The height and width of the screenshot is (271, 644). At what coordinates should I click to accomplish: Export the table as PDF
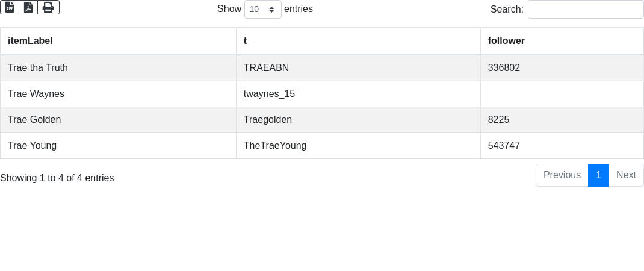coord(28,7)
